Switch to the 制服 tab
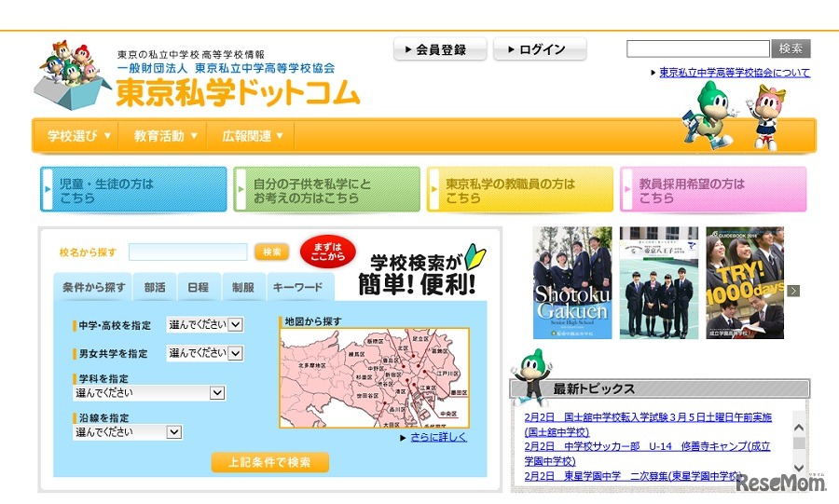This screenshot has height=504, width=839. tap(243, 287)
